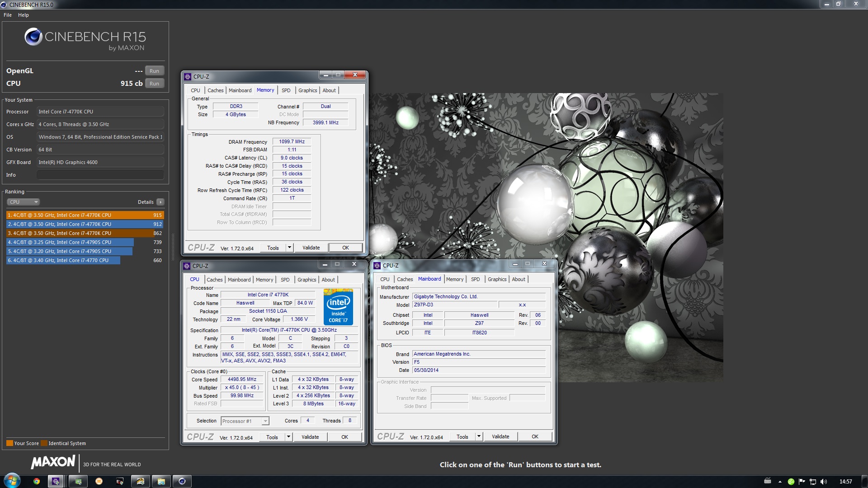Launch Chrome from the taskbar
This screenshot has width=868, height=488.
coord(37,481)
